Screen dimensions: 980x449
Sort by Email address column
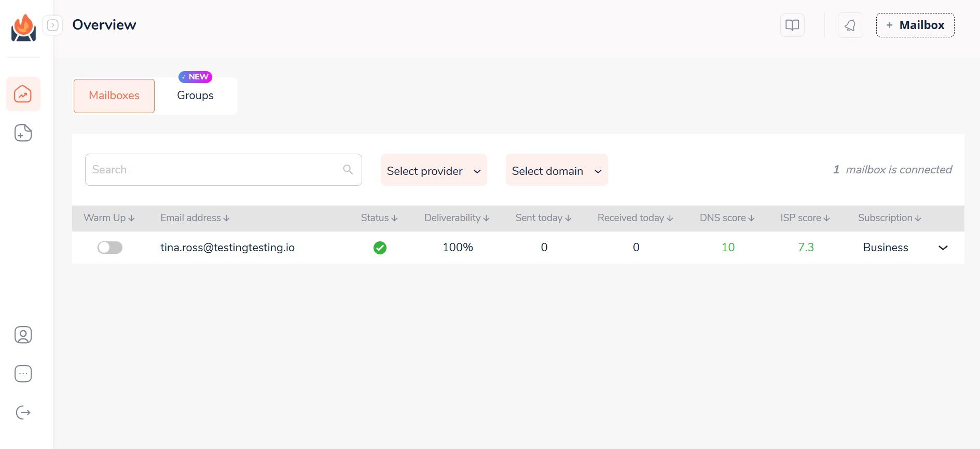tap(195, 218)
